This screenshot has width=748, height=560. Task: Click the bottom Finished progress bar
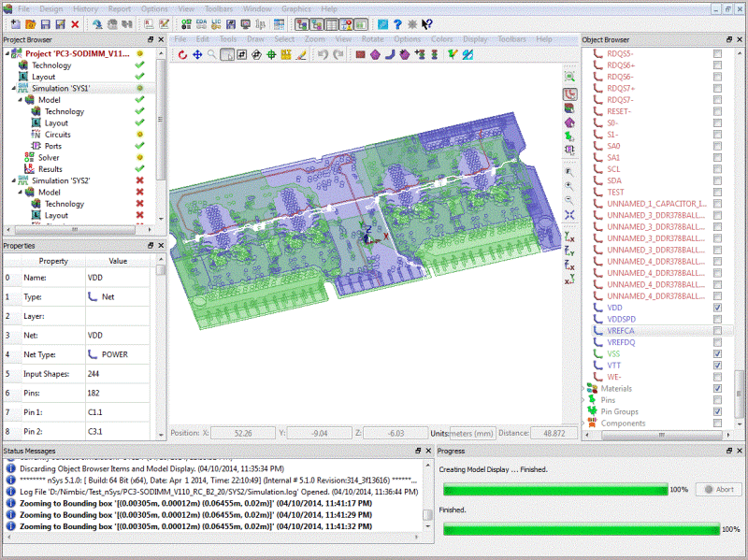[581, 529]
